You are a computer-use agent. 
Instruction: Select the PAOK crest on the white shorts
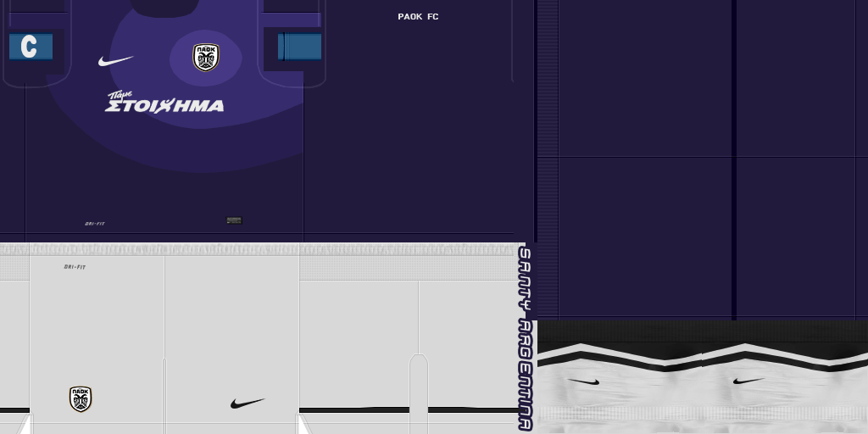pos(81,398)
